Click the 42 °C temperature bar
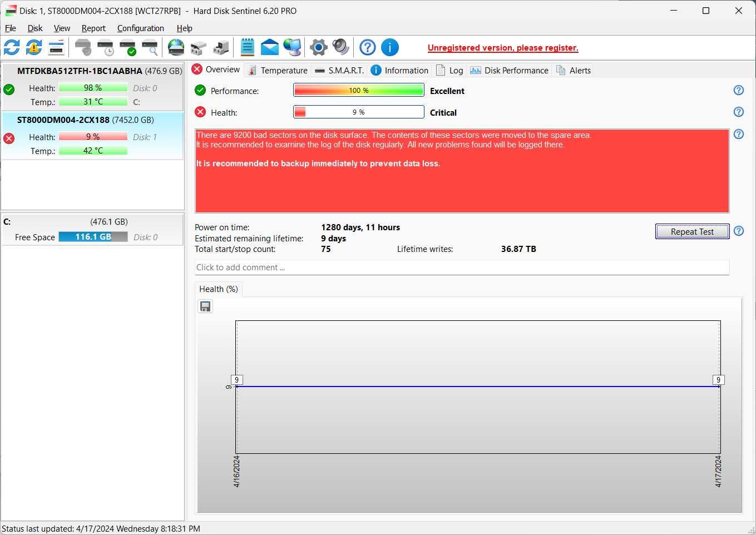The width and height of the screenshot is (756, 535). (93, 151)
